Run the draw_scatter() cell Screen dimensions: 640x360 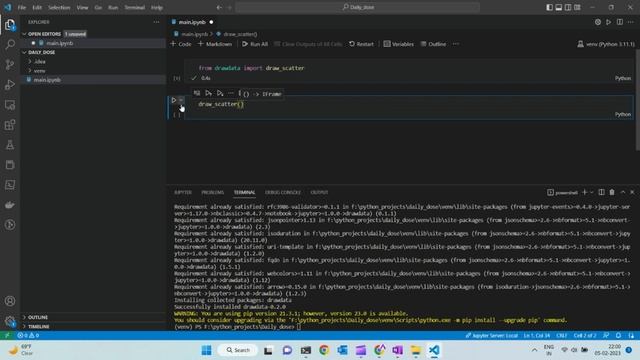(x=174, y=100)
